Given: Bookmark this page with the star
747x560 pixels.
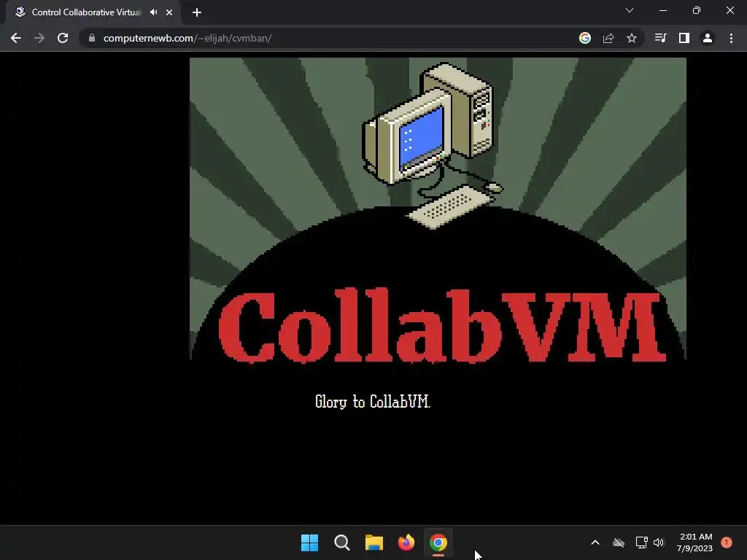Looking at the screenshot, I should pyautogui.click(x=632, y=38).
